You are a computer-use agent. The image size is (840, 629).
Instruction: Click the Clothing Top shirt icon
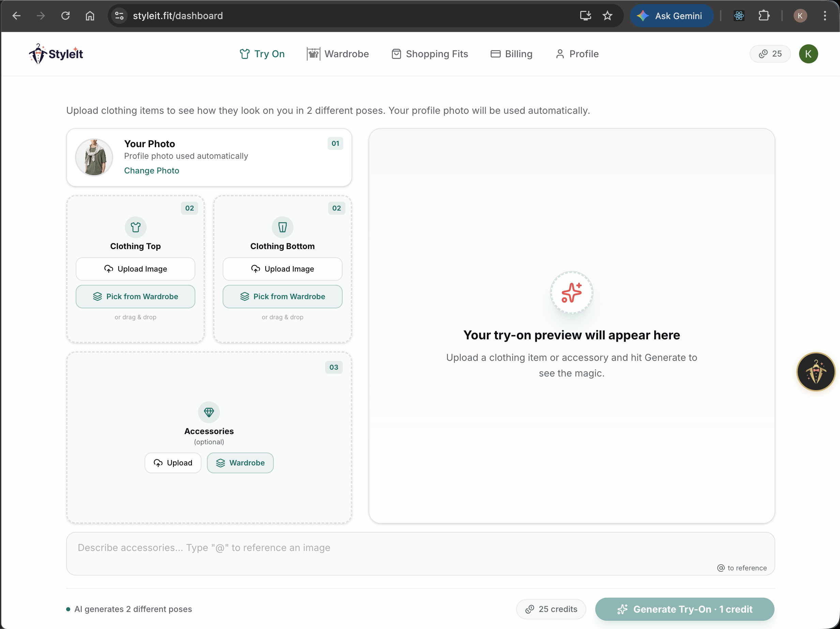[x=136, y=227]
